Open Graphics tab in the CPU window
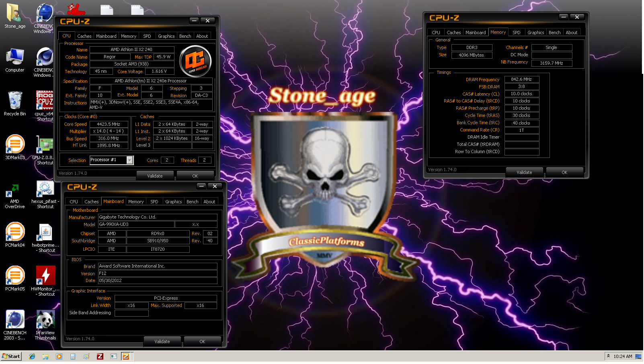This screenshot has width=644, height=364. click(x=166, y=36)
